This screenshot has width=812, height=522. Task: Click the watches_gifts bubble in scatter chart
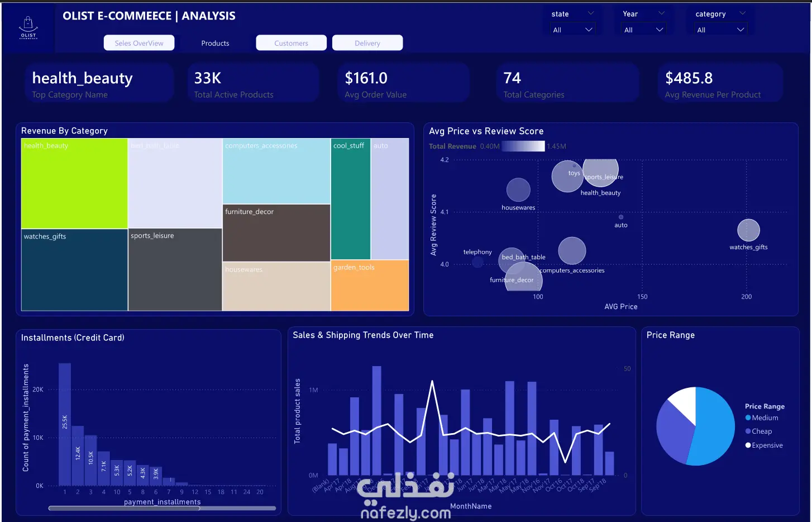748,230
